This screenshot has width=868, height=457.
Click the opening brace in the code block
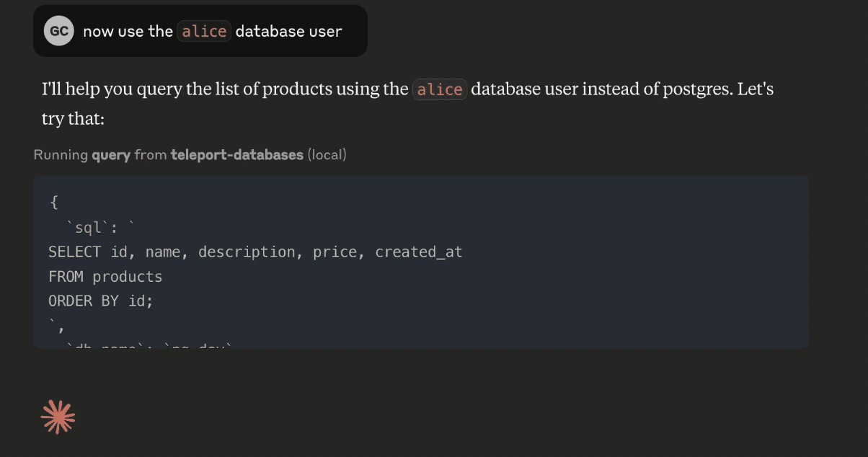pos(55,203)
